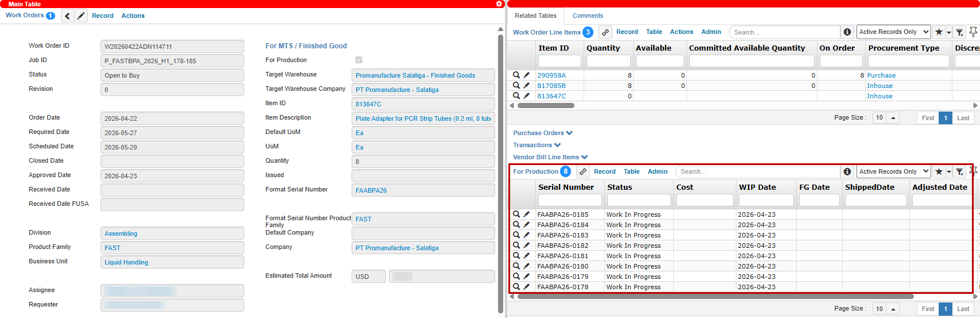Image resolution: width=980 pixels, height=318 pixels.
Task: Open Active Records Only dropdown in For Production
Action: pos(894,172)
